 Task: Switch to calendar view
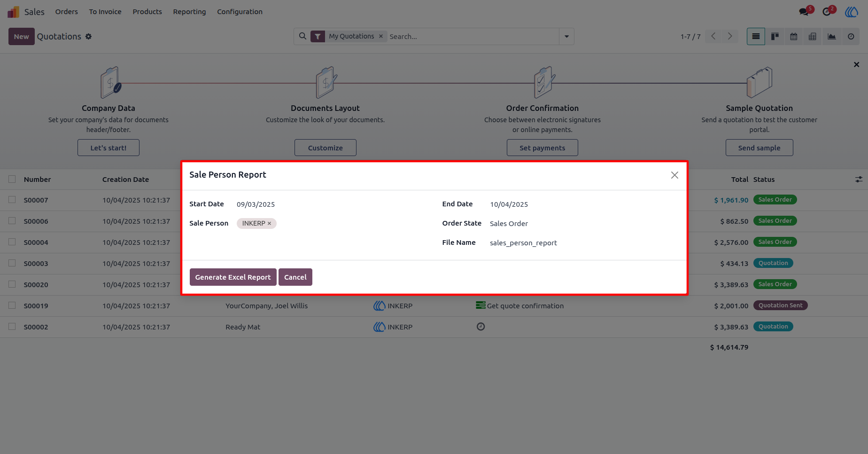[794, 37]
